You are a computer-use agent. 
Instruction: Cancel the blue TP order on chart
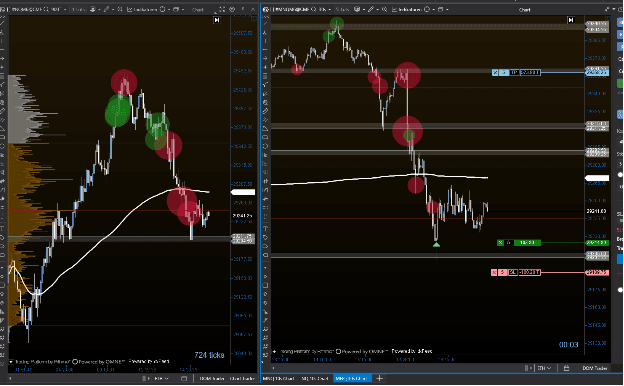tap(495, 72)
